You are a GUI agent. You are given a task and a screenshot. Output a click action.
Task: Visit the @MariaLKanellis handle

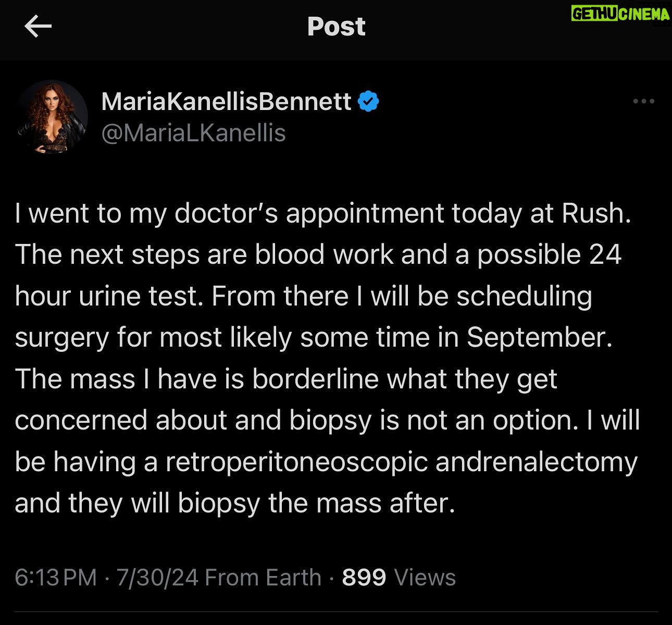point(193,133)
